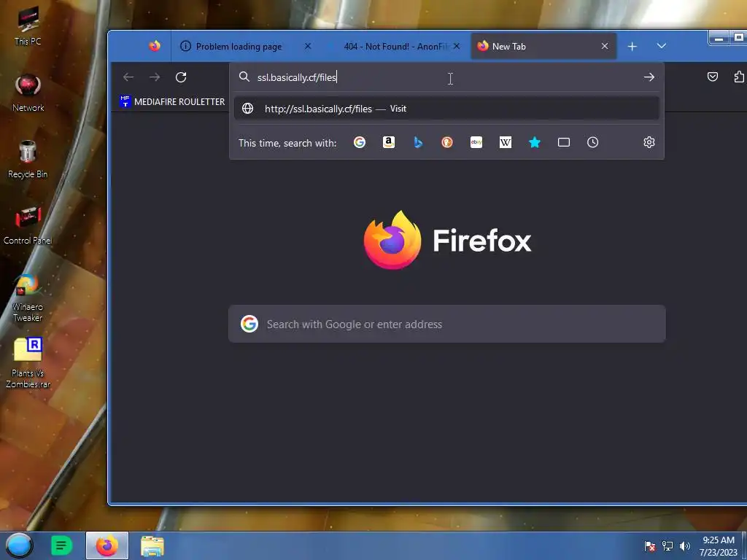The width and height of the screenshot is (747, 560).
Task: Click Firefox taskbar button
Action: (x=107, y=545)
